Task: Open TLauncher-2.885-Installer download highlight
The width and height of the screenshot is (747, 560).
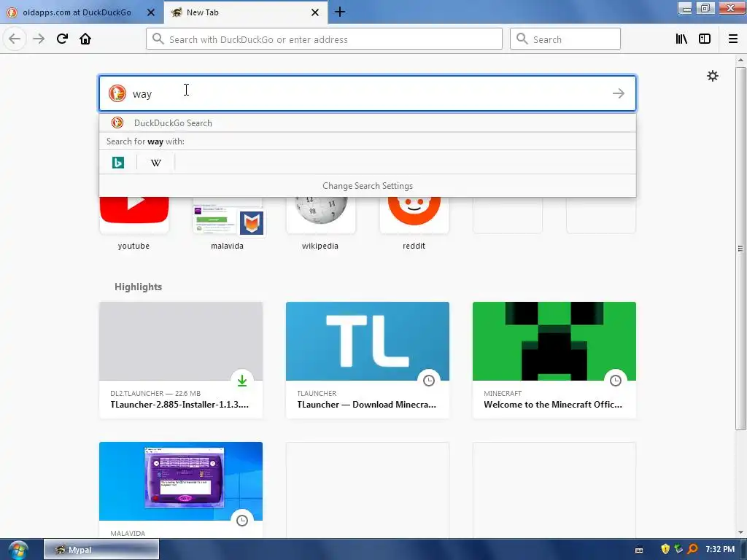Action: tap(181, 360)
